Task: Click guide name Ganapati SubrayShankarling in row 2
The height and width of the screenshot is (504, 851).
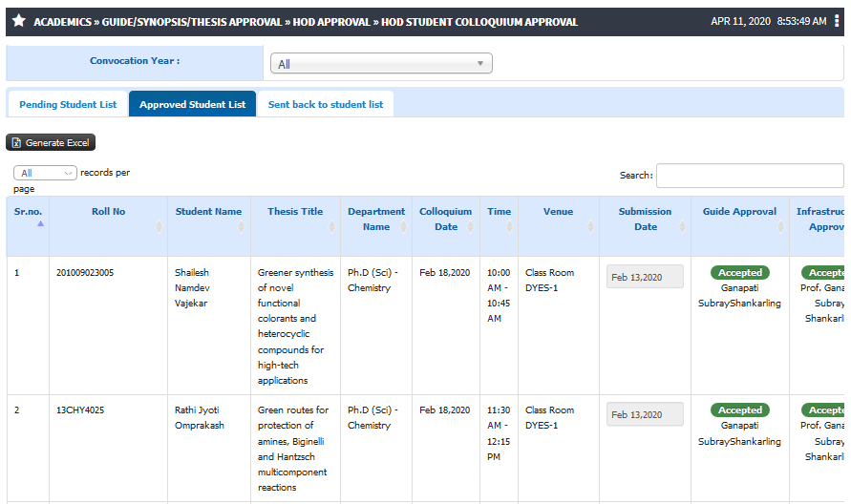Action: (x=739, y=433)
